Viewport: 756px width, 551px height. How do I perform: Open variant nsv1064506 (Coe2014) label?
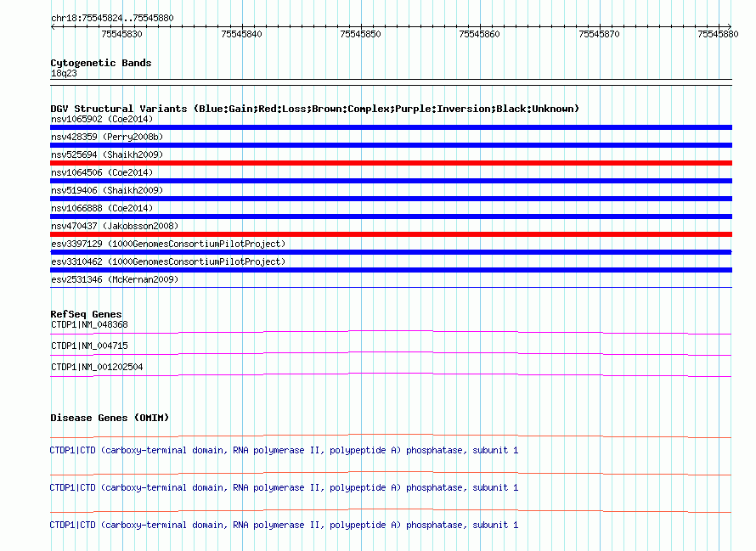(x=102, y=172)
